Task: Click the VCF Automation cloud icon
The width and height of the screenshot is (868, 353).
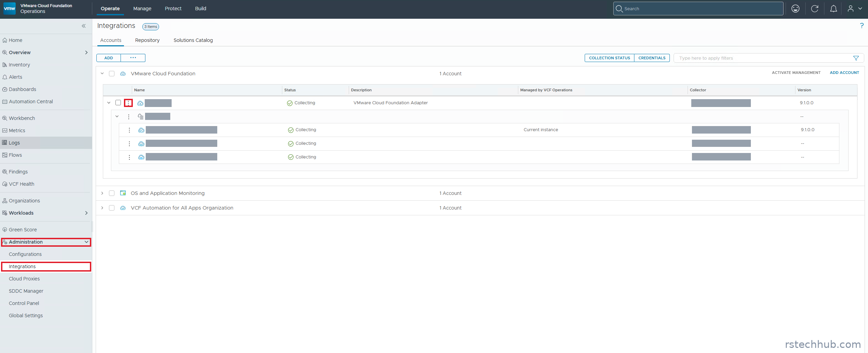Action: click(123, 208)
